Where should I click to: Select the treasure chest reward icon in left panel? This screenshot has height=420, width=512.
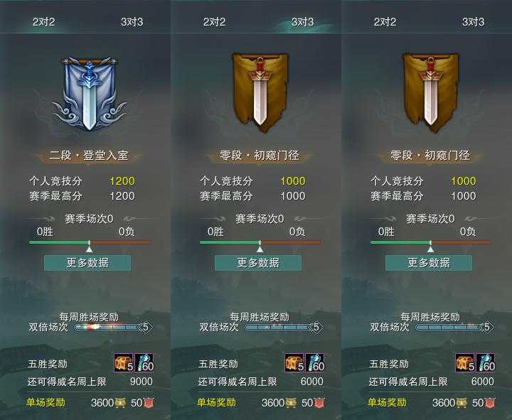pos(124,362)
